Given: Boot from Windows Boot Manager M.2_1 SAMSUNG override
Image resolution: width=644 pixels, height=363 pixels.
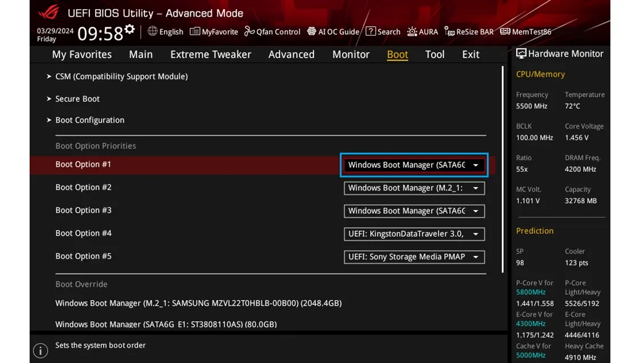Looking at the screenshot, I should (x=198, y=303).
